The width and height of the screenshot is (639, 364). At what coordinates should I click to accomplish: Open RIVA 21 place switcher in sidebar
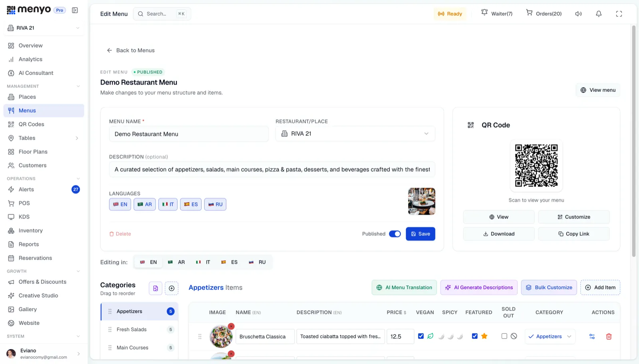(44, 28)
